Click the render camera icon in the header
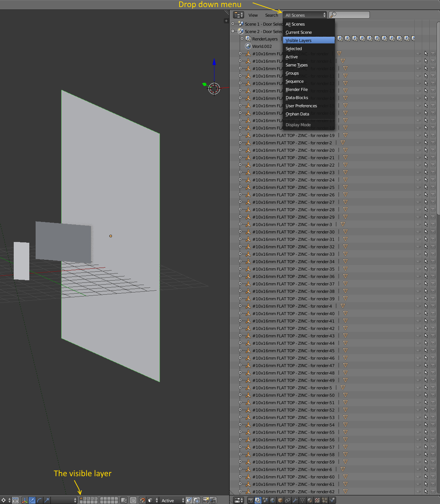440x504 pixels. 206,500
